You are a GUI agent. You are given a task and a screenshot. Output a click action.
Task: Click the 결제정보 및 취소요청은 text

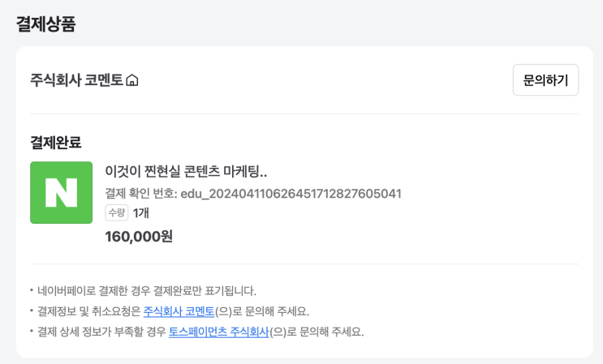tap(89, 311)
